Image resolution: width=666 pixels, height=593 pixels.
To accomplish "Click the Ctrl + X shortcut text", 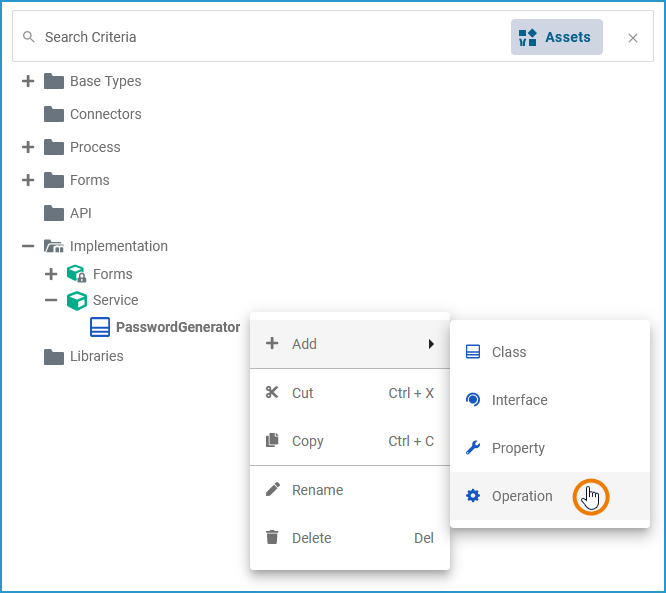I will click(411, 393).
